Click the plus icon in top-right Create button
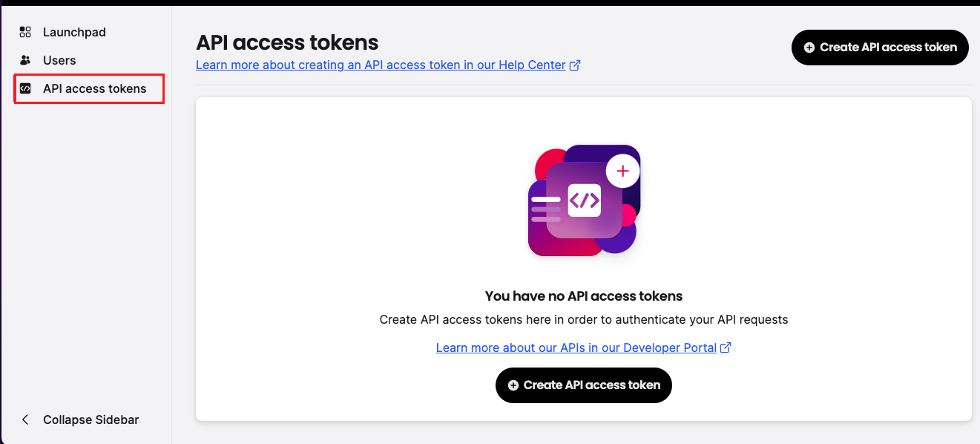The width and height of the screenshot is (980, 444). click(809, 48)
